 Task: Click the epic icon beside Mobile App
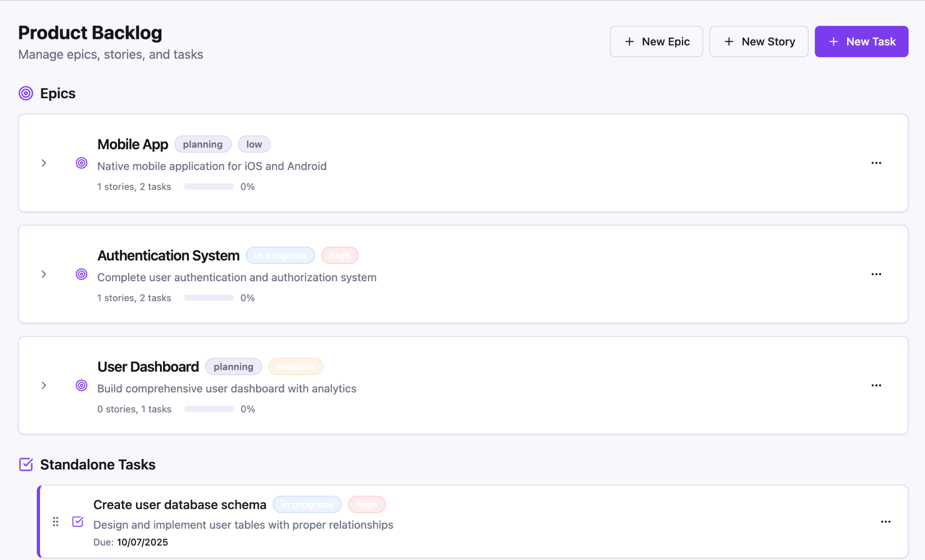point(81,163)
